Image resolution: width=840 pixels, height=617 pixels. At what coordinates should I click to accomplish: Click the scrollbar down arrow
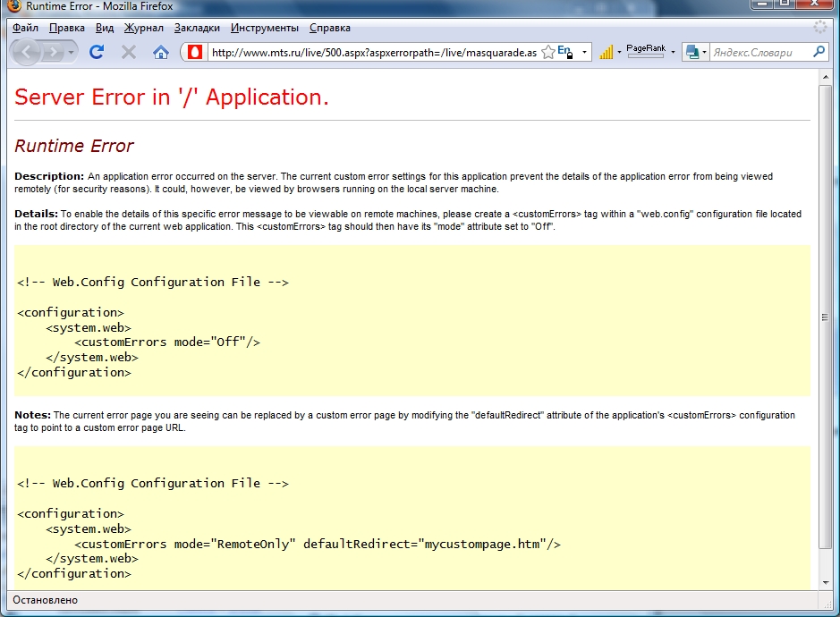825,583
